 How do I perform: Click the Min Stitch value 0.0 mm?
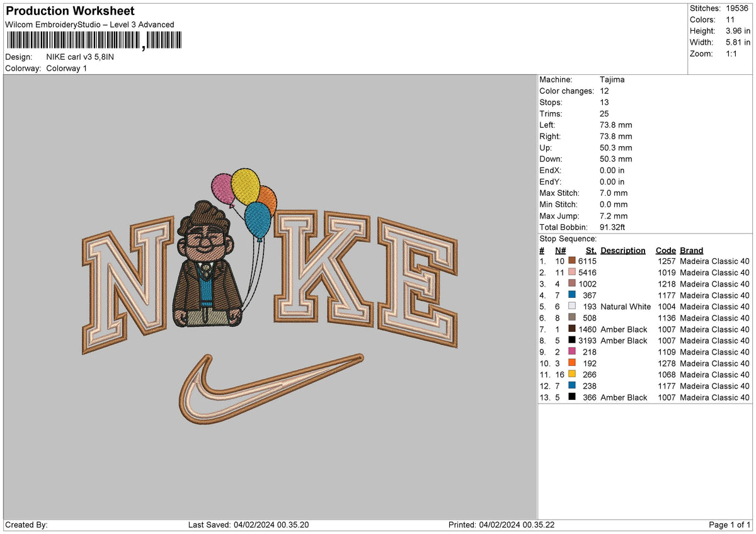coord(614,205)
